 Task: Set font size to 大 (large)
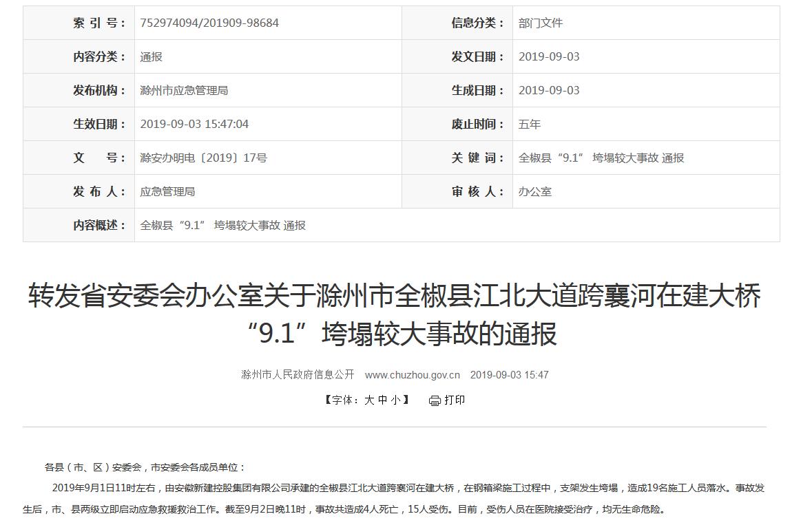(x=369, y=400)
